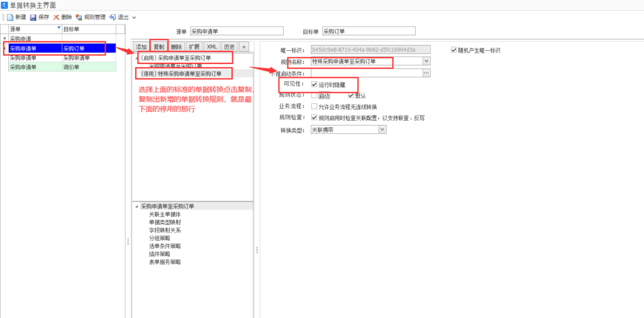Select the 分组策略 node
Screen dimensions: 644x318
(x=159, y=238)
